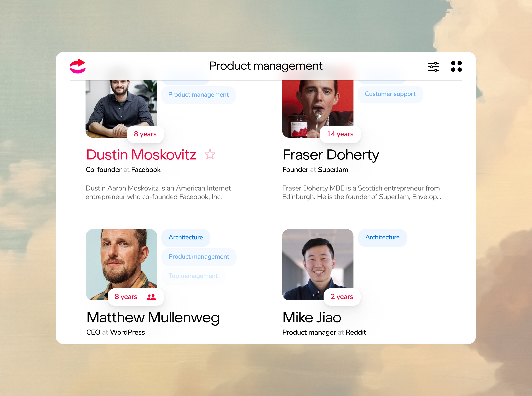532x396 pixels.
Task: Open Fraser Doherty profile name link
Action: tap(331, 155)
